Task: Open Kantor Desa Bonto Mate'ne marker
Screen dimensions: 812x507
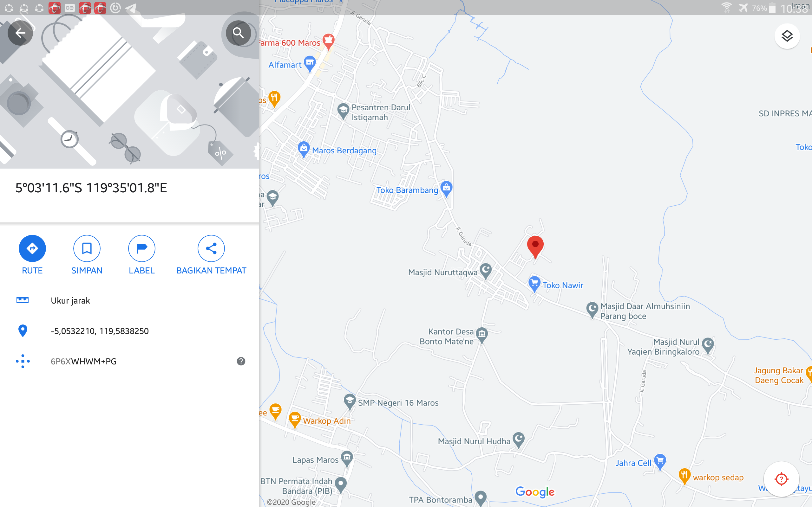Action: click(x=482, y=335)
